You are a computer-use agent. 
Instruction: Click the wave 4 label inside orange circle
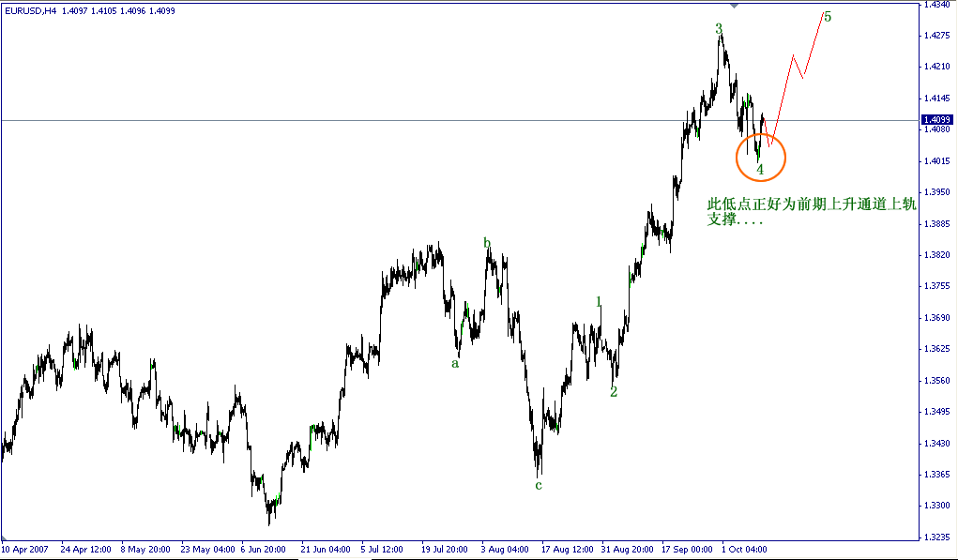coord(760,171)
